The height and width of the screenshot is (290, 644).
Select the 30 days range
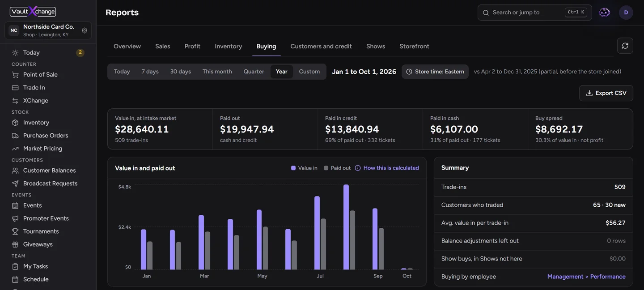pos(181,72)
